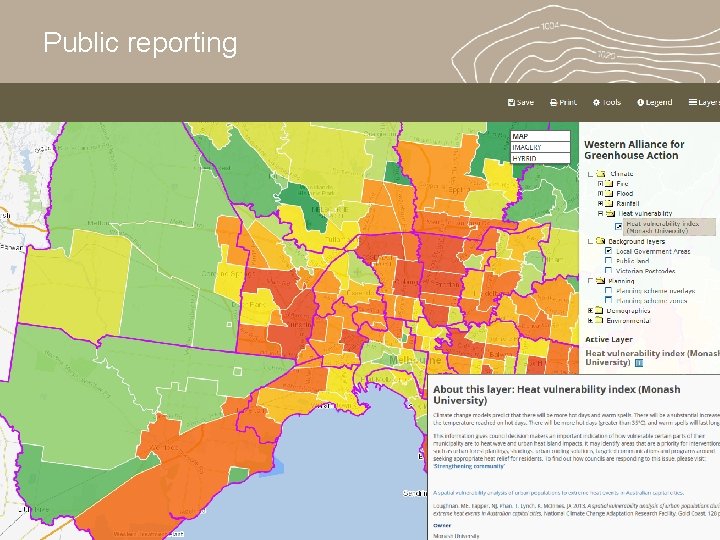The image size is (720, 540).
Task: Select the Victorian Postcodes label
Action: pos(646,271)
